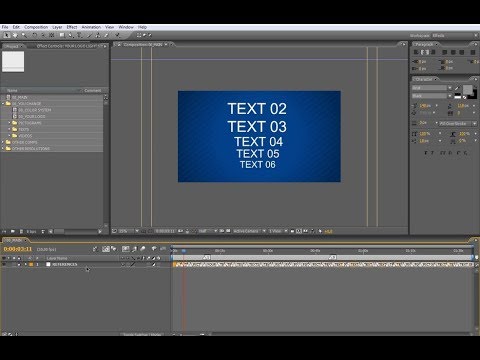The image size is (480, 360).
Task: Expand the PICTOGRAMS folder
Action: 9,123
